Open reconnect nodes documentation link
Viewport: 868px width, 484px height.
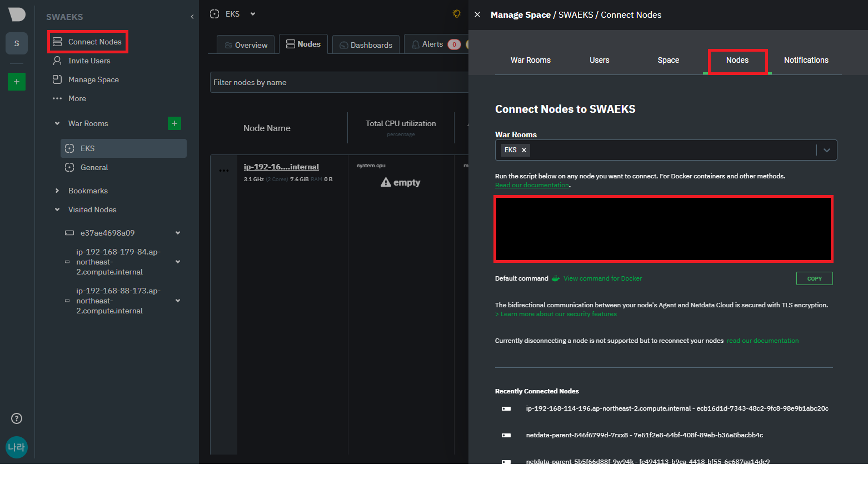[x=762, y=341]
